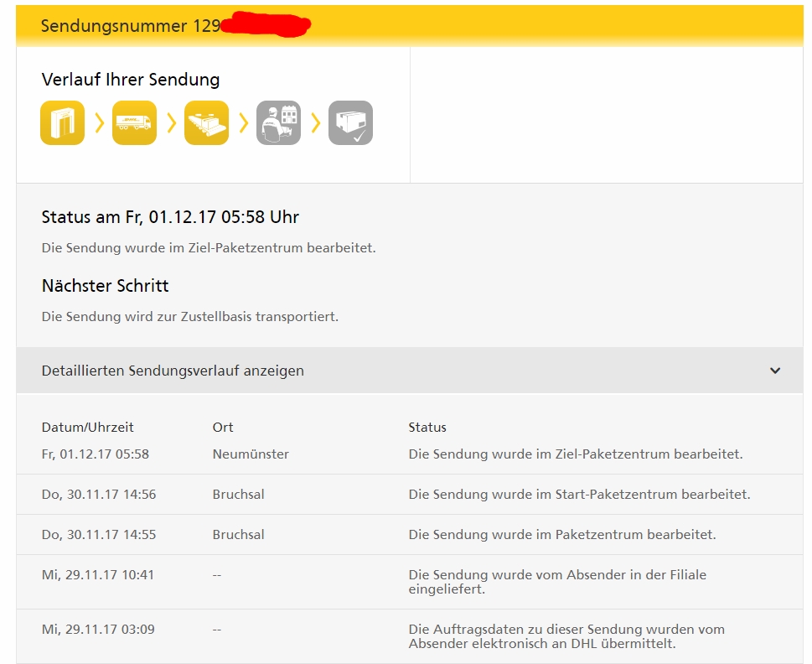Image resolution: width=812 pixels, height=664 pixels.
Task: Click the 'Start-Paketzentrum bearbeitet' status text
Action: coord(579,495)
